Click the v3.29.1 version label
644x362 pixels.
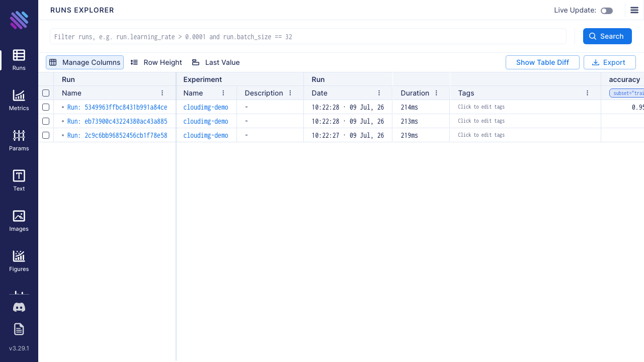click(x=19, y=348)
